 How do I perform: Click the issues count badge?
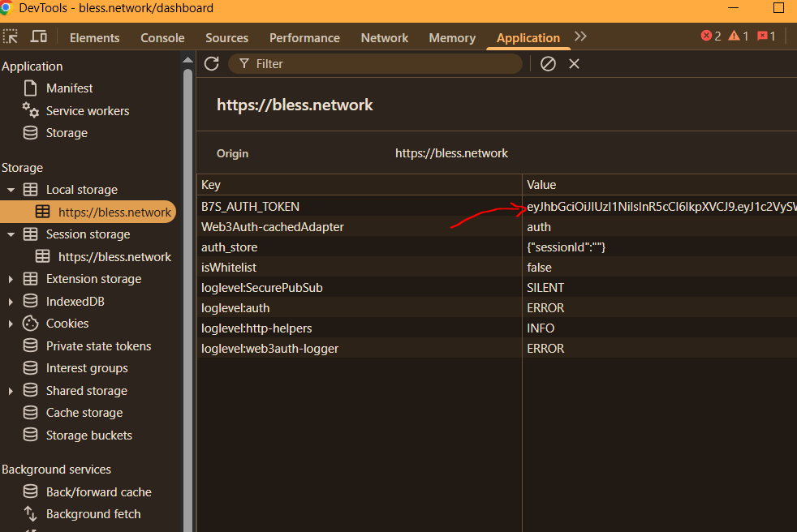(x=766, y=36)
